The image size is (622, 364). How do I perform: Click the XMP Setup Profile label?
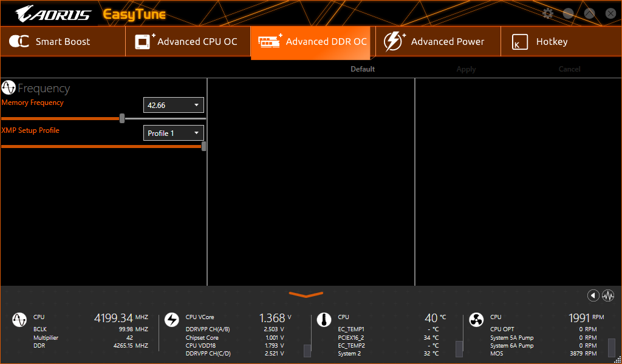click(30, 130)
